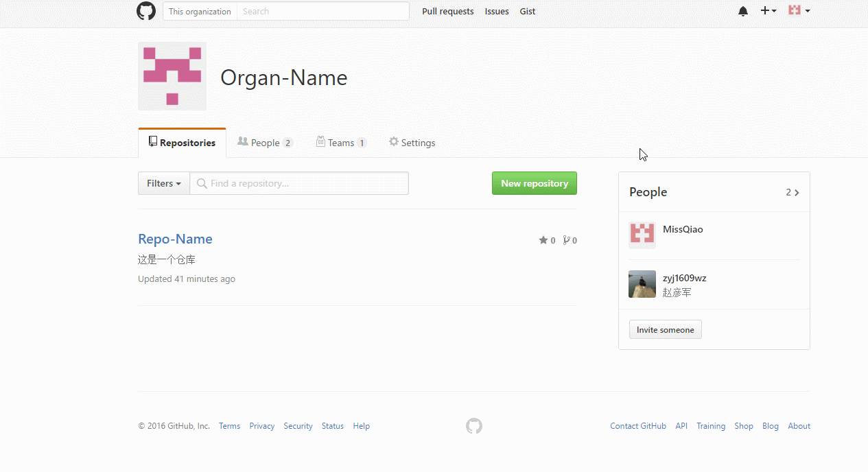Image resolution: width=868 pixels, height=472 pixels.
Task: Open zyj1609wz's profile link
Action: 684,278
